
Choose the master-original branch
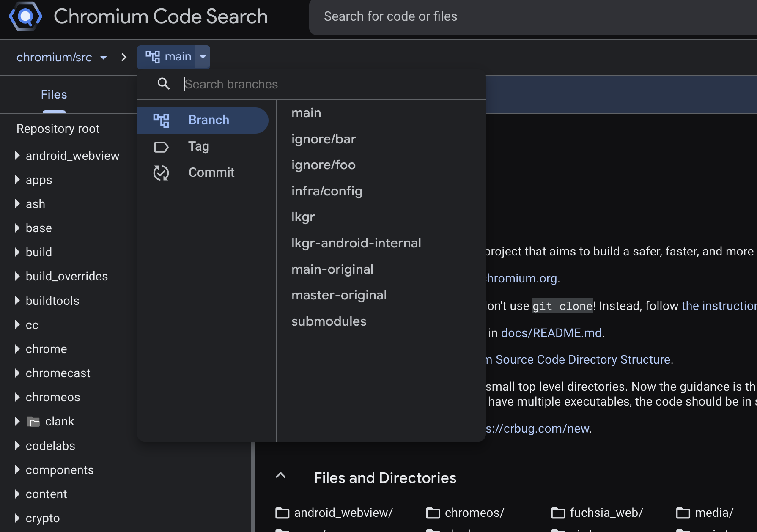pyautogui.click(x=339, y=295)
